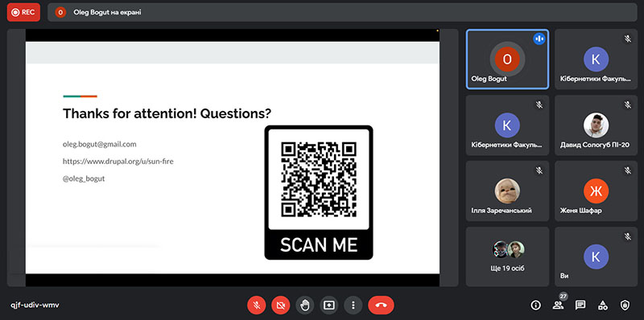Open host controls lock shield icon
Screen dimensions: 644x320
click(x=625, y=306)
